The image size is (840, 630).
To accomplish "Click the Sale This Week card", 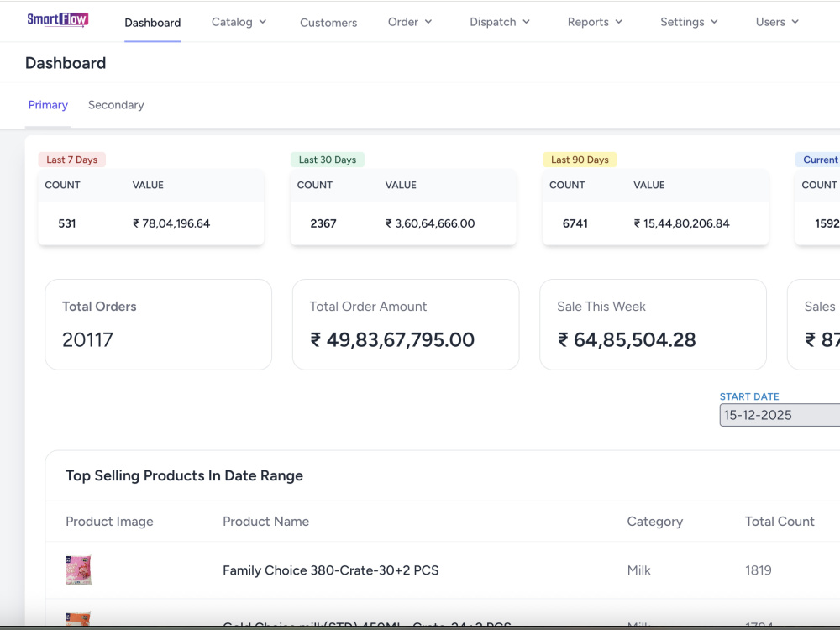I will point(653,324).
